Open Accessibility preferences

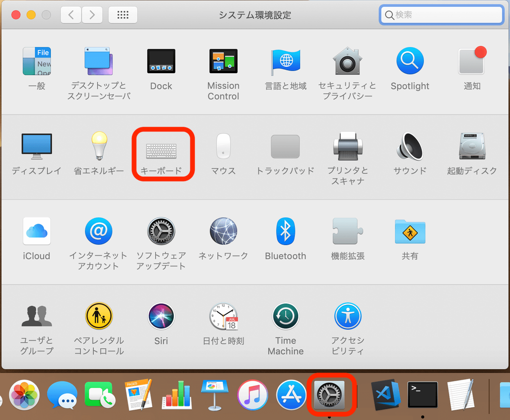click(x=348, y=316)
